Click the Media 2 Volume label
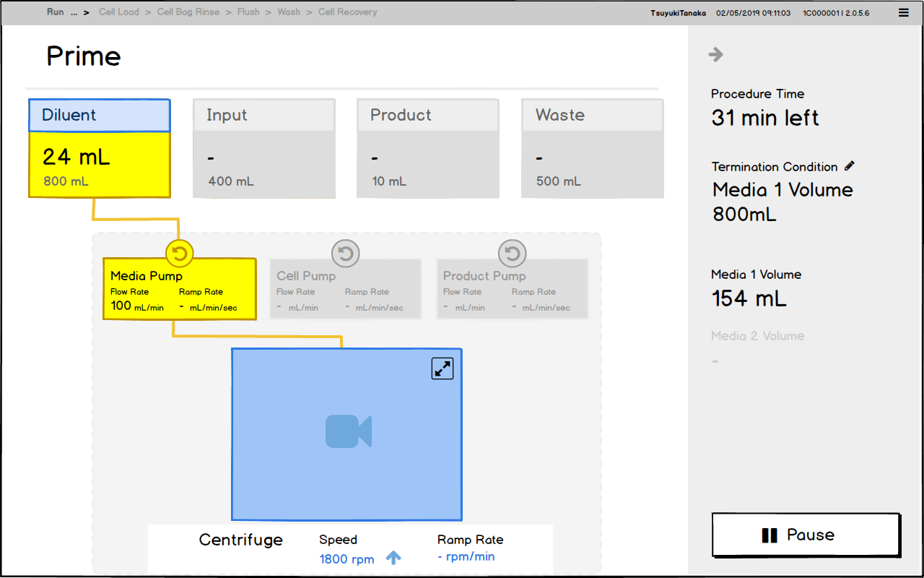Screen dimensions: 924x578 757,336
